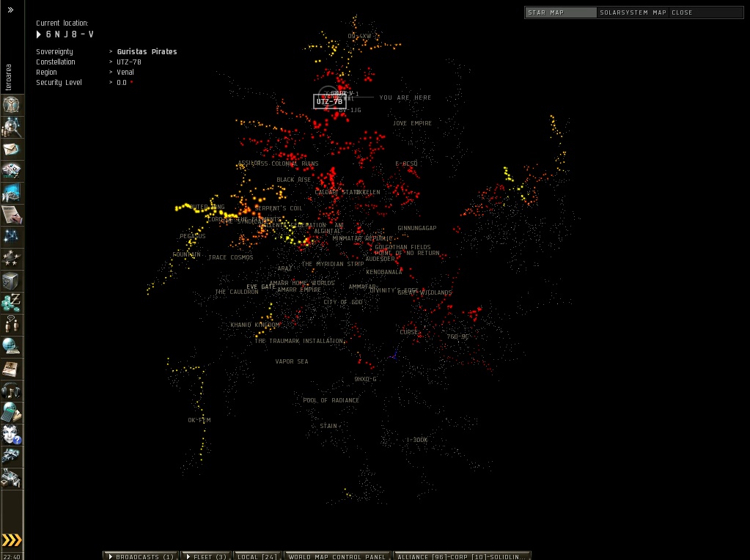The height and width of the screenshot is (560, 750).
Task: Open the Wallet coins icon
Action: 12,303
